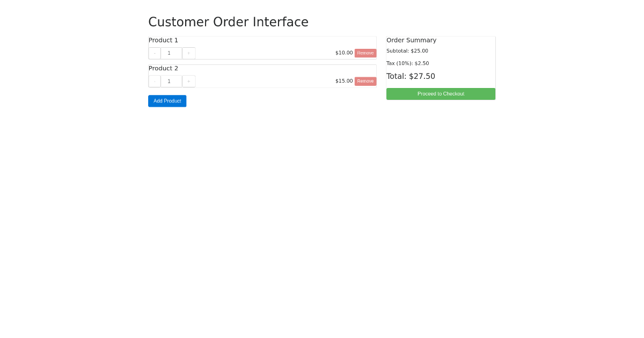644x338 pixels.
Task: Click the Order Summary heading
Action: [x=411, y=40]
